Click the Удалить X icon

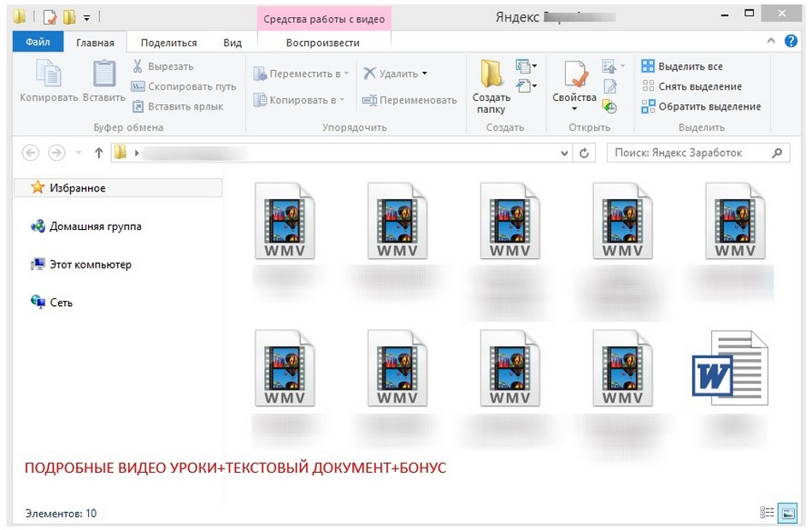pos(369,73)
